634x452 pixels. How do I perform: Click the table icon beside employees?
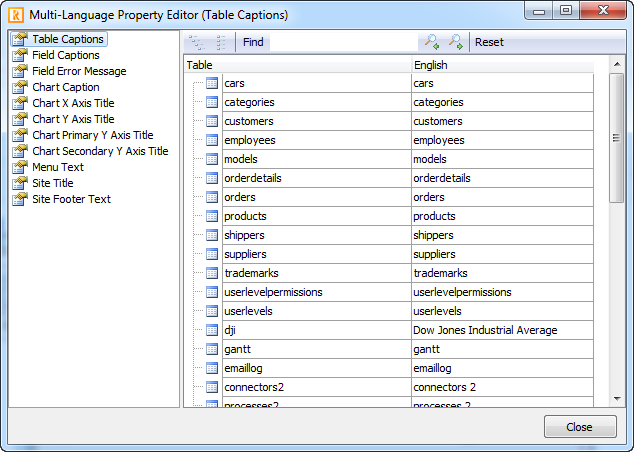click(x=212, y=140)
